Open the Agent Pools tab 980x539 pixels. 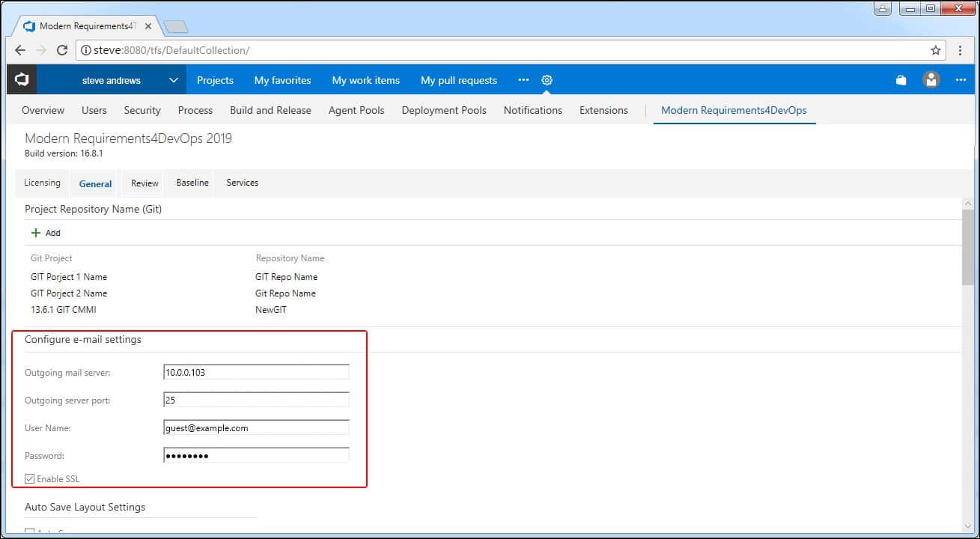coord(356,110)
